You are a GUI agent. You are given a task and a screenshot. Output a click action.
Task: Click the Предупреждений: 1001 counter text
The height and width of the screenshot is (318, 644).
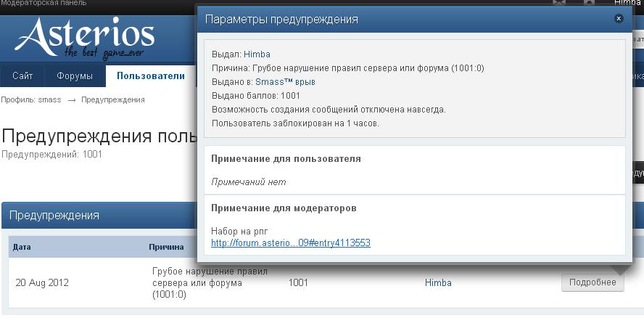[51, 155]
